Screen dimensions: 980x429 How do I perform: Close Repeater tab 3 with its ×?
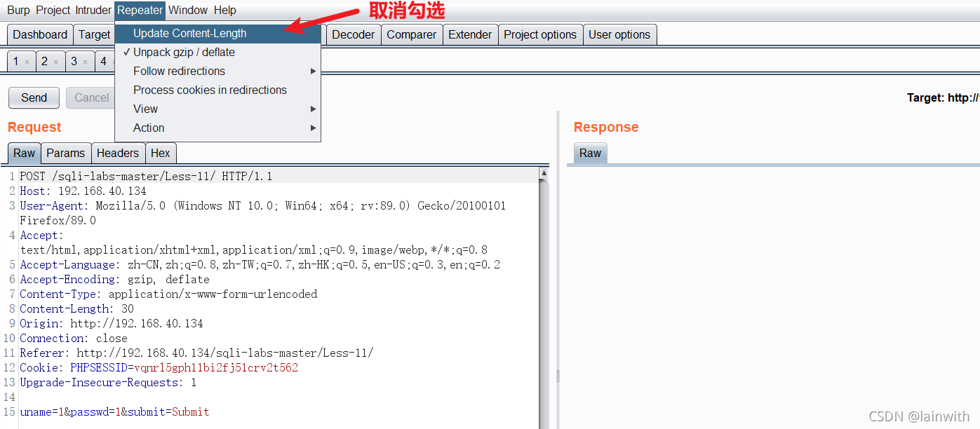point(86,62)
